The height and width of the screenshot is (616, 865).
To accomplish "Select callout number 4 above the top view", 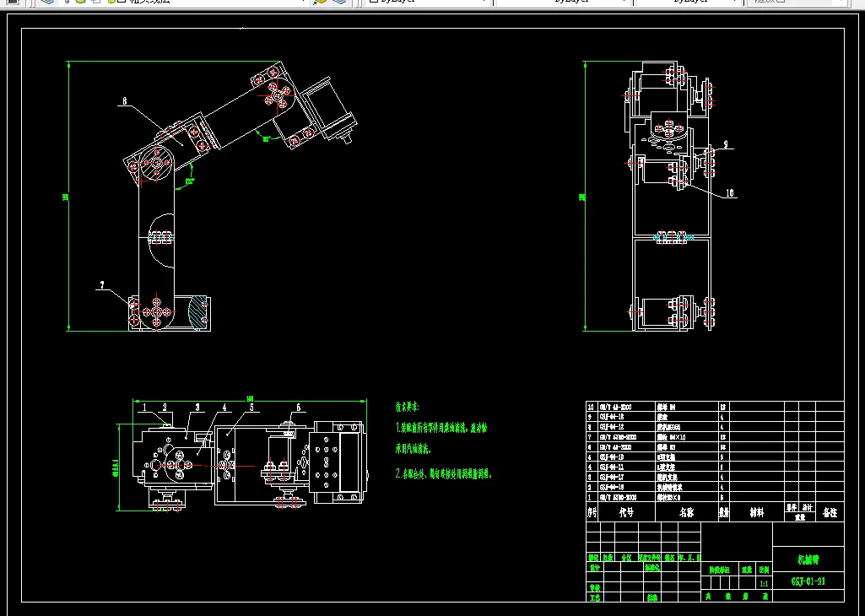I will [224, 407].
